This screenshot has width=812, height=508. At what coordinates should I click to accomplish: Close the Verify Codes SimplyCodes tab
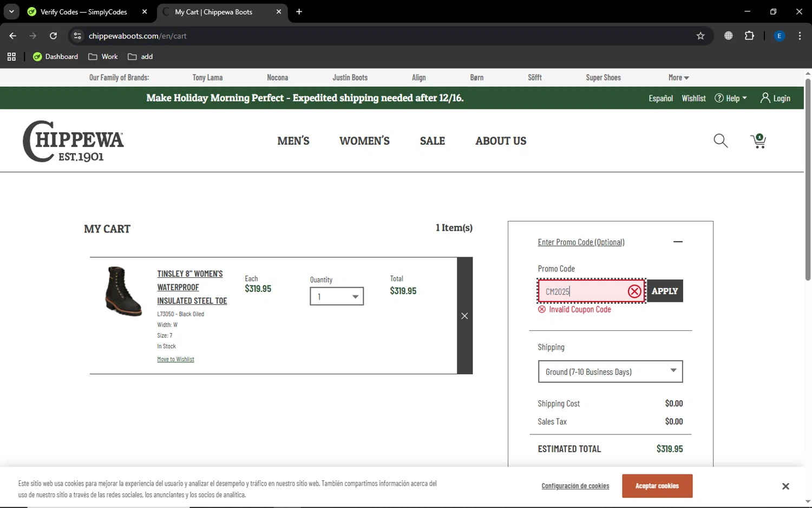(x=145, y=12)
